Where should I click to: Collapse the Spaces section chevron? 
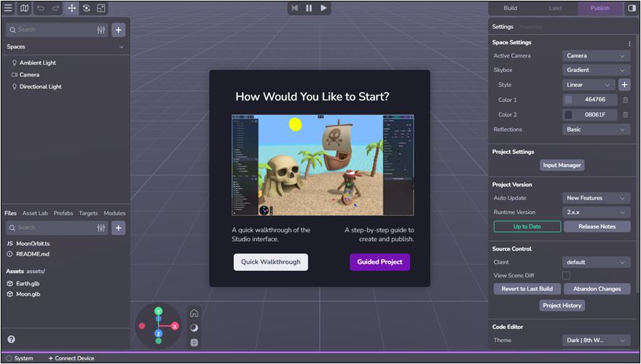[x=121, y=47]
